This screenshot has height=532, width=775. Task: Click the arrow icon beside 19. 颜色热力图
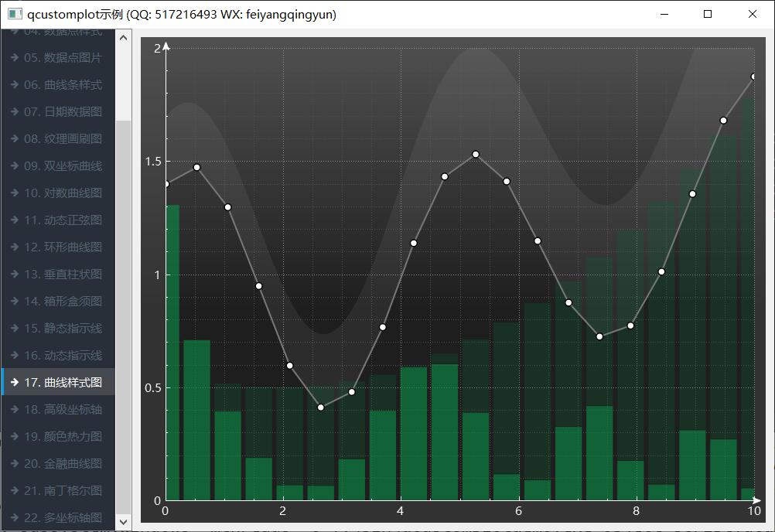point(15,437)
